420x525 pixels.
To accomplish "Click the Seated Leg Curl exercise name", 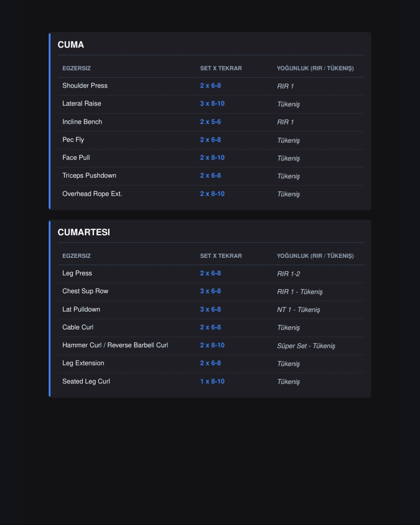I will tap(86, 381).
